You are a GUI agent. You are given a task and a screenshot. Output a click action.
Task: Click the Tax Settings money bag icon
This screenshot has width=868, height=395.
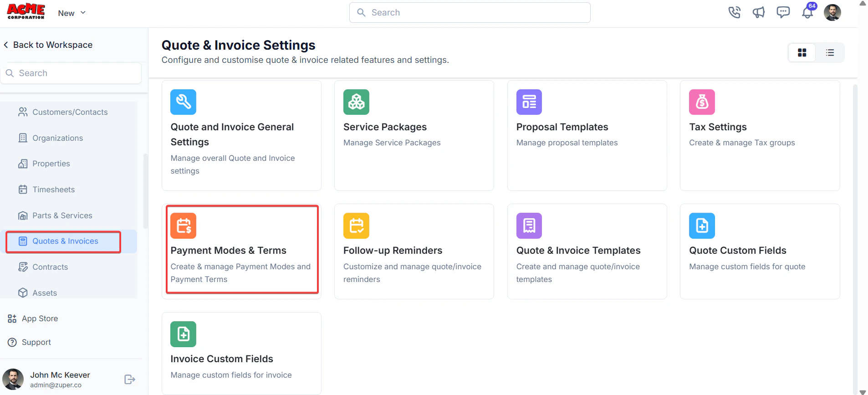702,102
